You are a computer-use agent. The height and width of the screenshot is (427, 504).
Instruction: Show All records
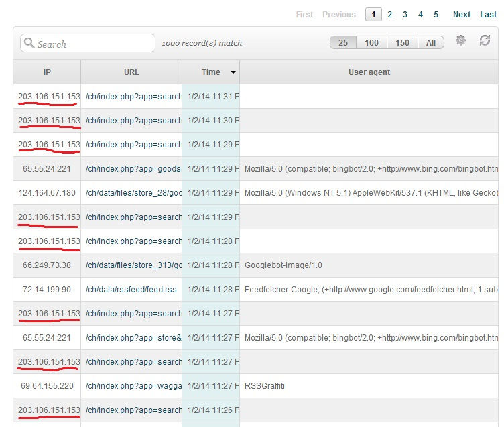click(431, 42)
